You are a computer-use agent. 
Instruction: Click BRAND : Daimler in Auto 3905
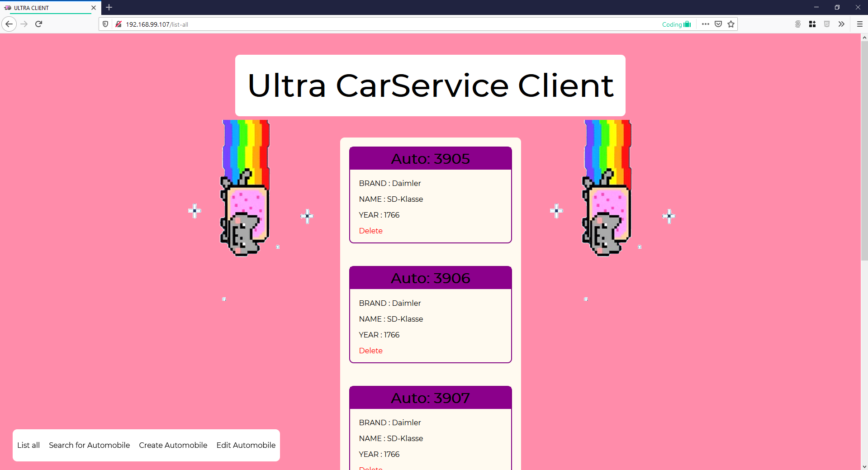point(390,183)
